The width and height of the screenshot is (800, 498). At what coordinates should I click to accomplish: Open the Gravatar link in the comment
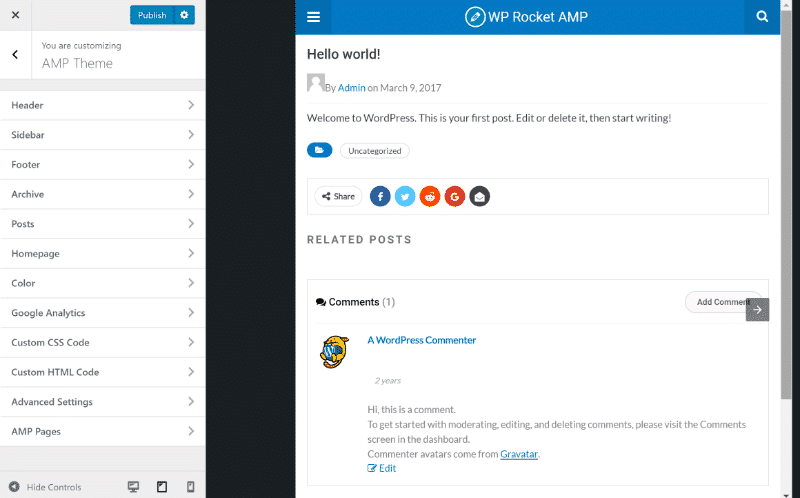coord(519,454)
